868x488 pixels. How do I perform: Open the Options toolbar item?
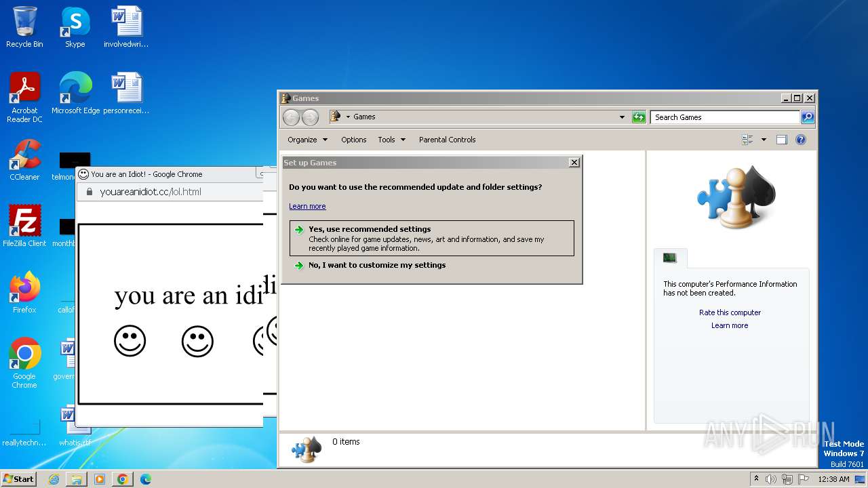pos(353,140)
